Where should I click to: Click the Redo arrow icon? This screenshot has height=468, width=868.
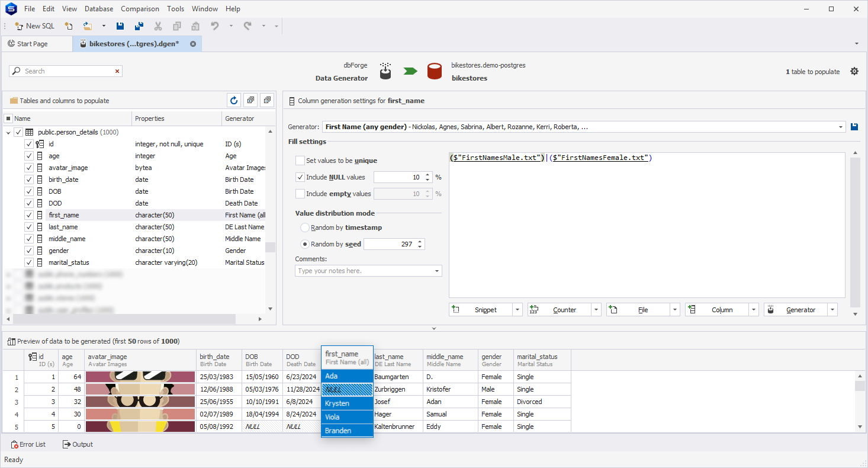click(x=247, y=26)
